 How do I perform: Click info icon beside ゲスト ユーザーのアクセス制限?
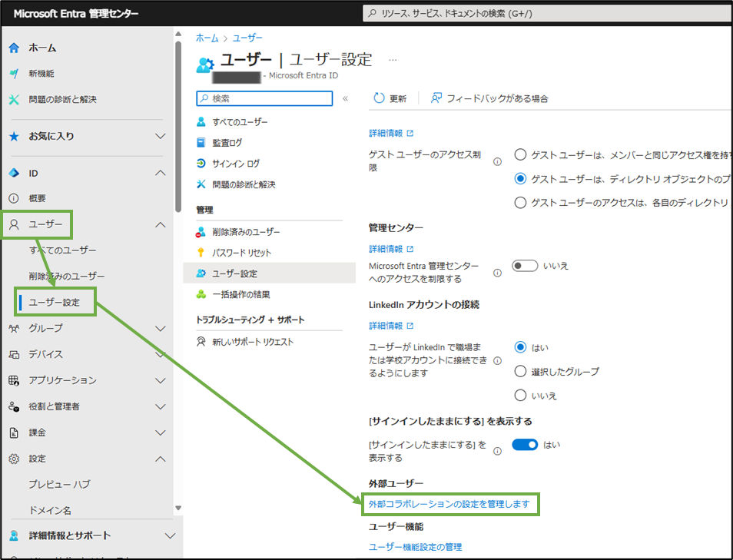pos(497,162)
